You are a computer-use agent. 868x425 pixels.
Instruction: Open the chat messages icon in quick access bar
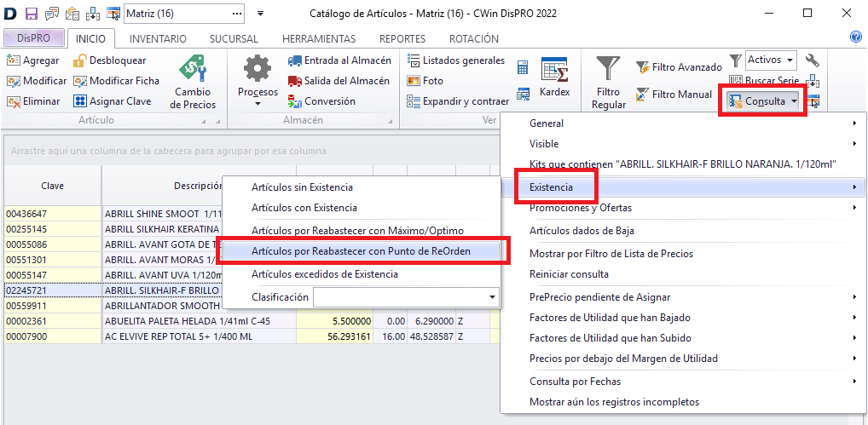pos(52,14)
